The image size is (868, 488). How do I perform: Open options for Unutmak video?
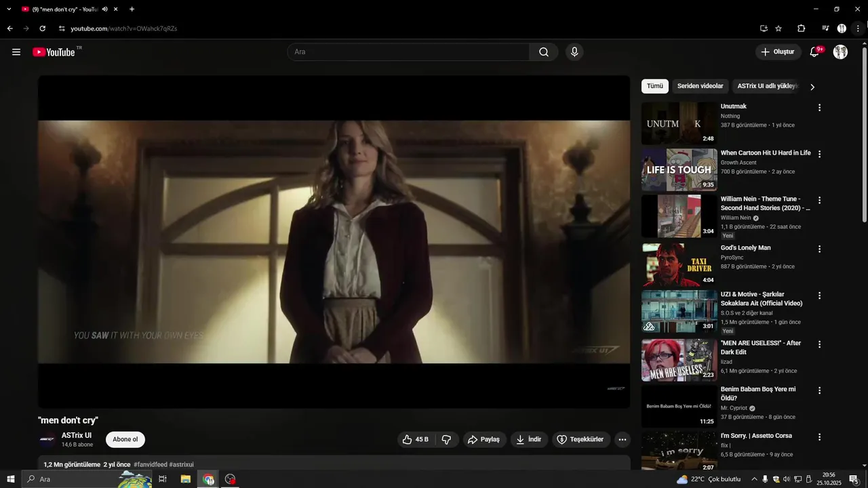819,108
